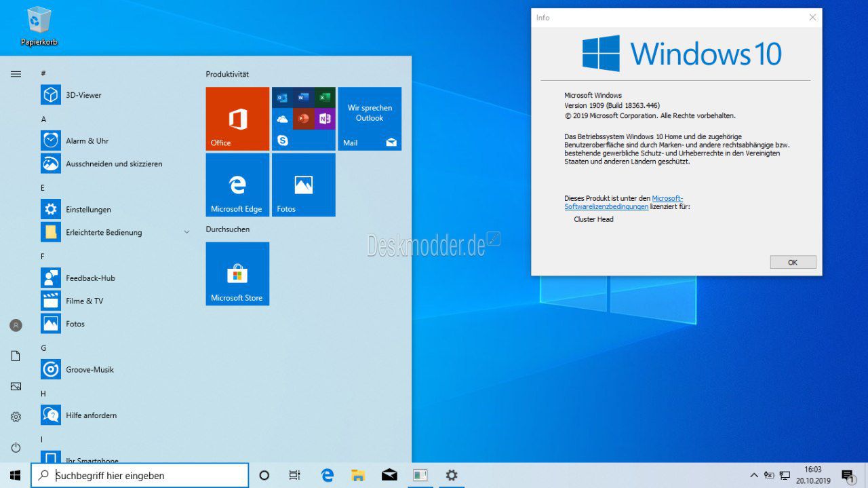Open Alarm & Uhr app

point(115,140)
